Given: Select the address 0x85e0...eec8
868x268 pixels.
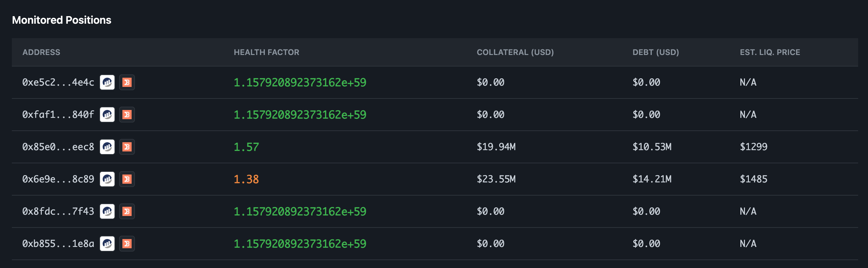Looking at the screenshot, I should 58,147.
